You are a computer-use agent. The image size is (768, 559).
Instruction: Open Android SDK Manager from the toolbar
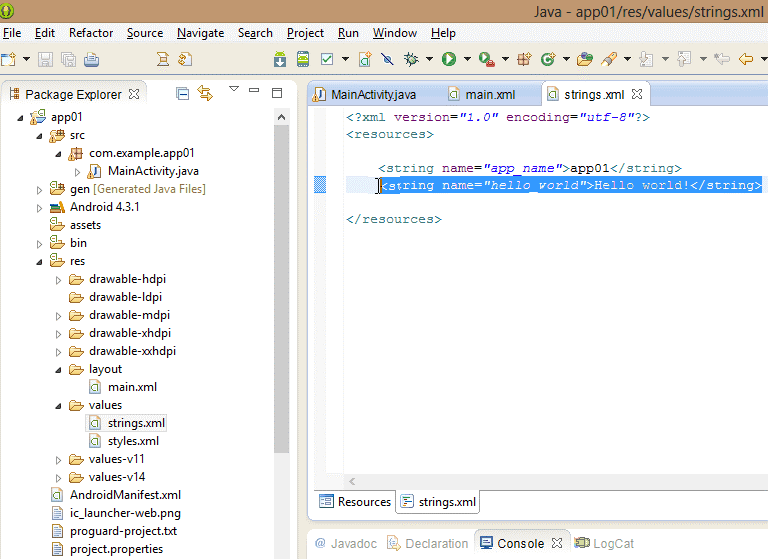coord(280,60)
